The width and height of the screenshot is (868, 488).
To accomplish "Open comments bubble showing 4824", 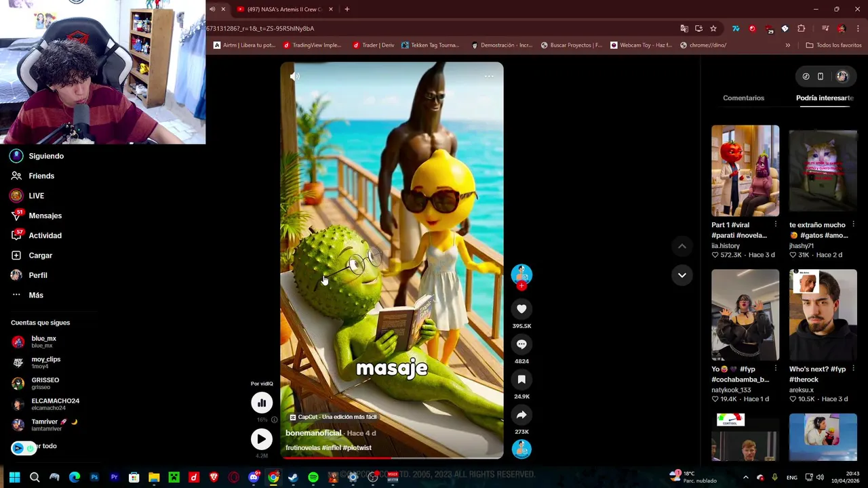I will pyautogui.click(x=521, y=344).
